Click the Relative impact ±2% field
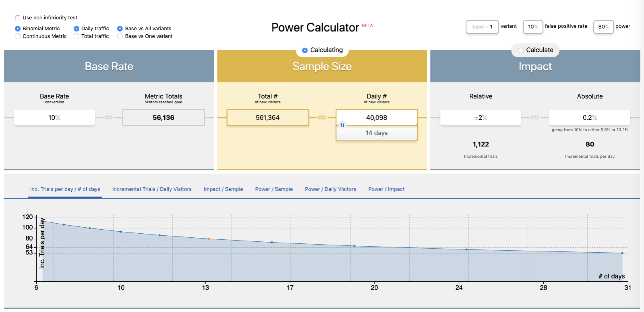 click(x=480, y=117)
